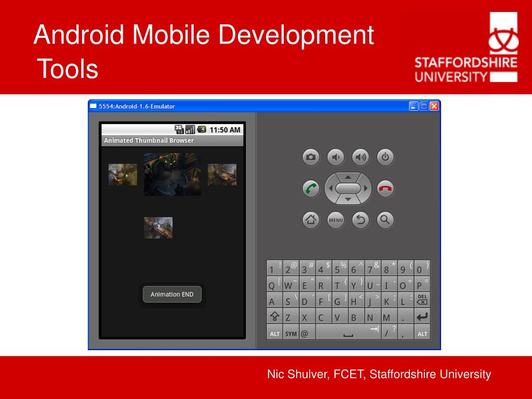Viewport: 532px width, 399px height.
Task: Click the D-pad left arrow
Action: [330, 188]
